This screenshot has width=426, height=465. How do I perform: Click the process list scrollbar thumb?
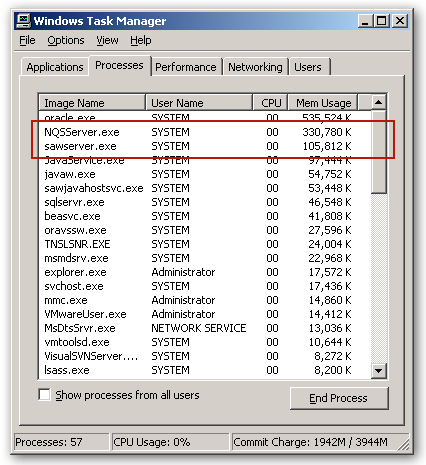[379, 152]
